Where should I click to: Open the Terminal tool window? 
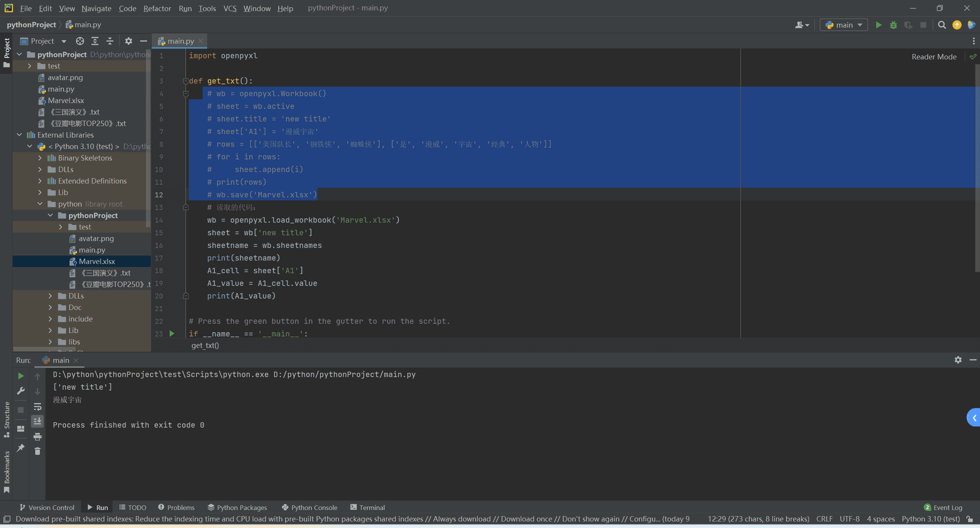[x=367, y=507]
